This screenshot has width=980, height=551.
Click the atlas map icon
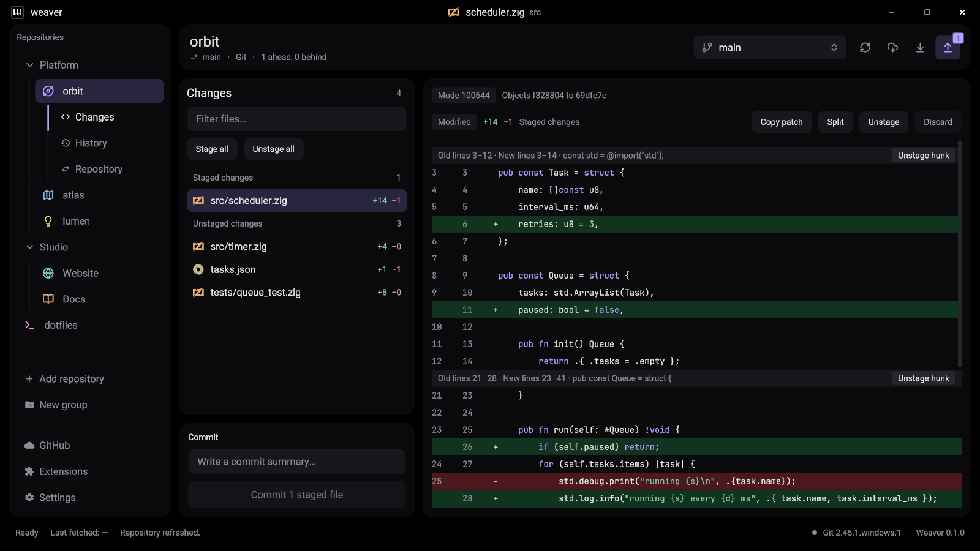click(x=48, y=195)
